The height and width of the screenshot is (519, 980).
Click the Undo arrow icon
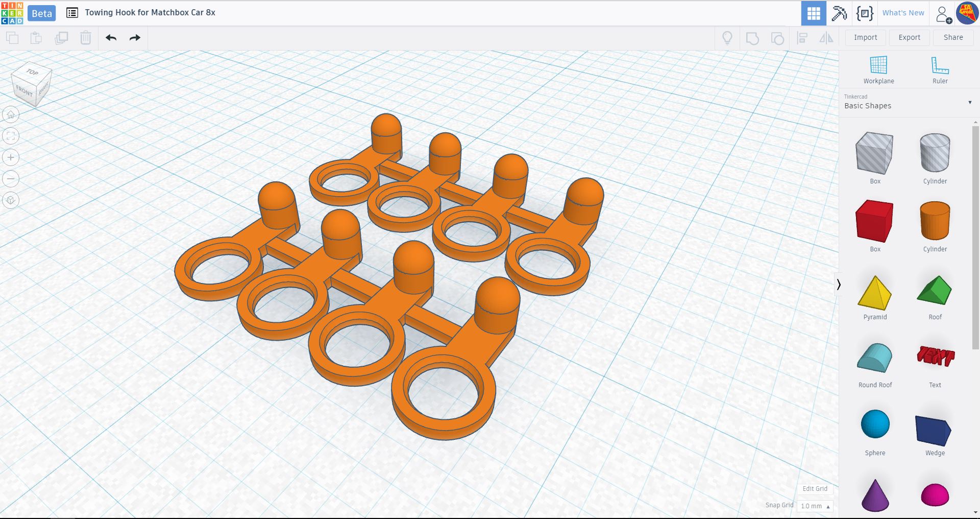[x=111, y=38]
